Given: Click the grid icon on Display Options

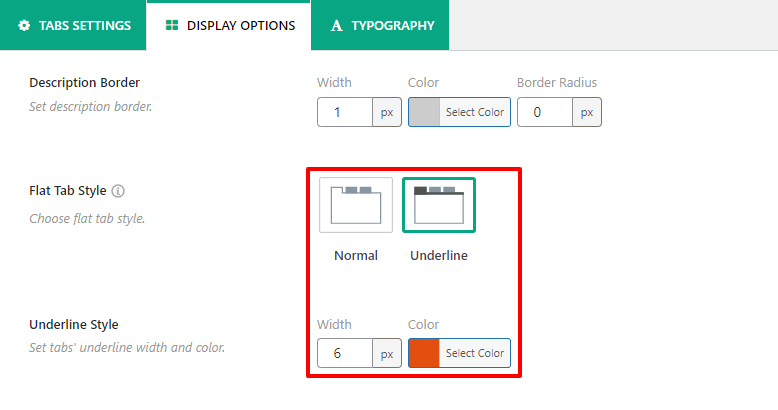Looking at the screenshot, I should point(171,25).
